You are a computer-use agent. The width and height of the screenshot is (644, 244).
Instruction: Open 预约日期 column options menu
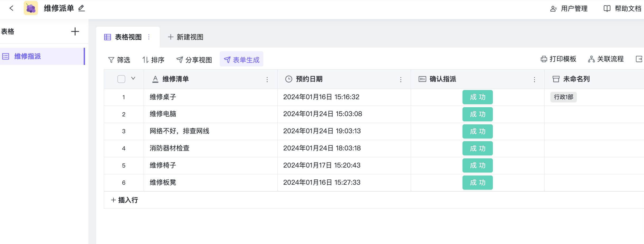(401, 79)
